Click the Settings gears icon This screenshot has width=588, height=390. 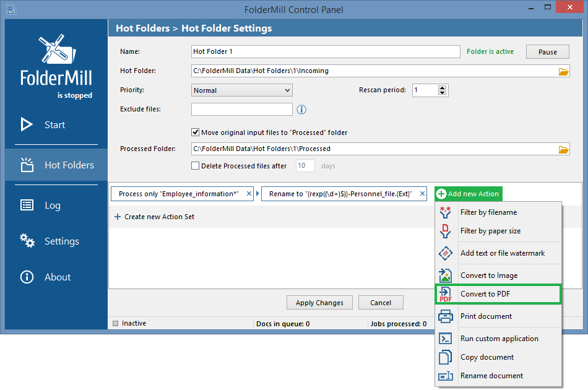click(27, 241)
